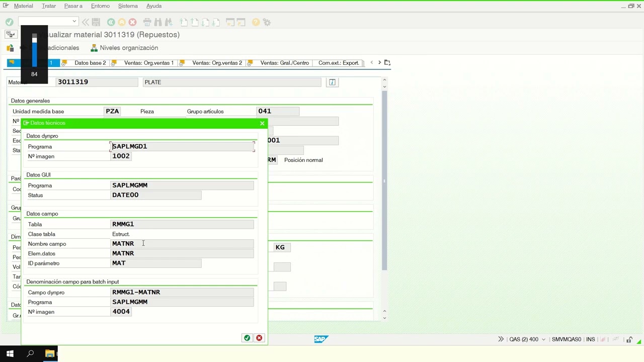Expand the status bar double-arrow icon
Viewport: 644px width, 362px height.
(501, 339)
